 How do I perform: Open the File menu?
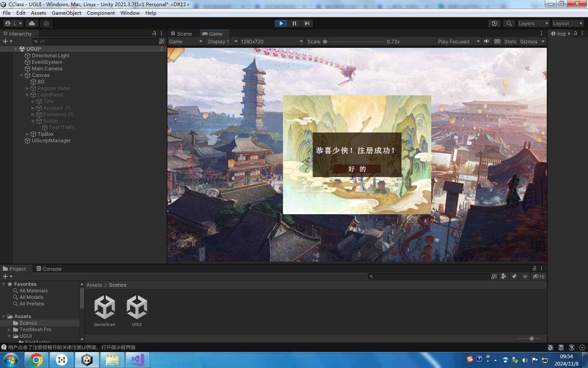7,13
